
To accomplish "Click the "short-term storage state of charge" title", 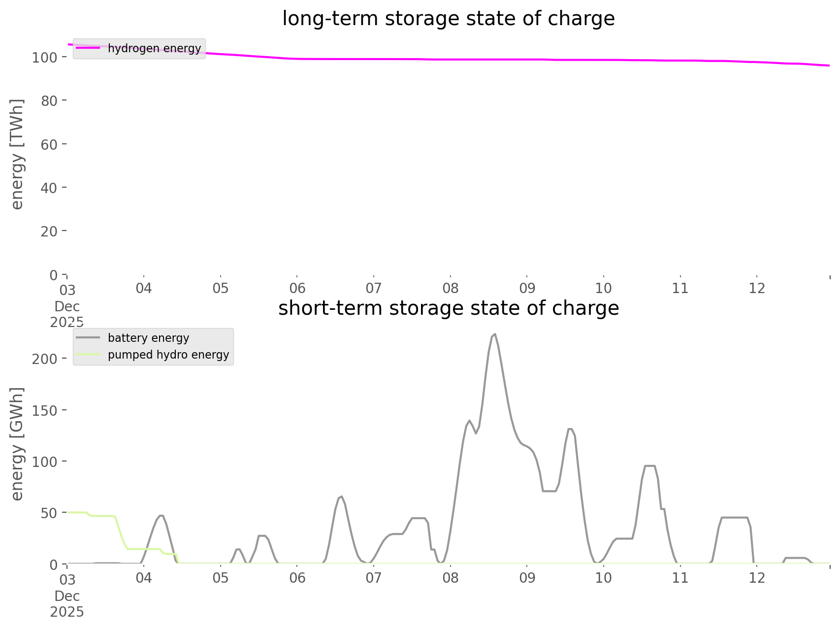I will (448, 308).
